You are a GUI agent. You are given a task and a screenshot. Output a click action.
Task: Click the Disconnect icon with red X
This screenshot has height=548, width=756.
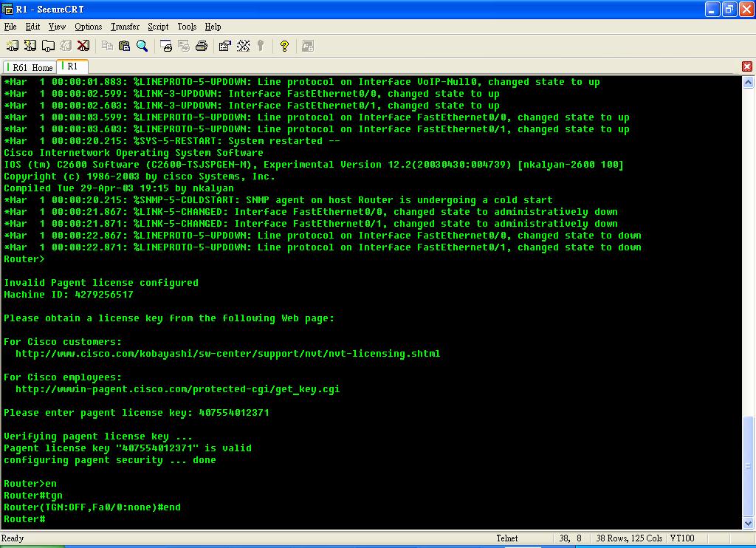83,46
